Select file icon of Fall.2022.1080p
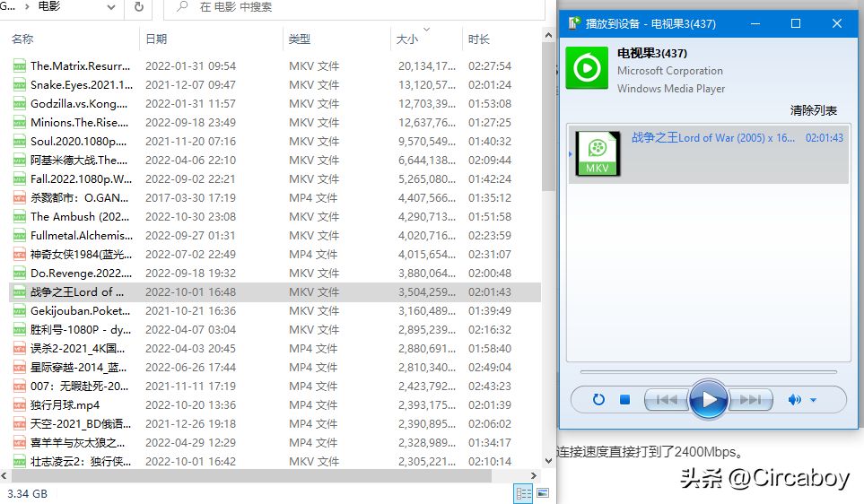The width and height of the screenshot is (864, 504). (19, 179)
